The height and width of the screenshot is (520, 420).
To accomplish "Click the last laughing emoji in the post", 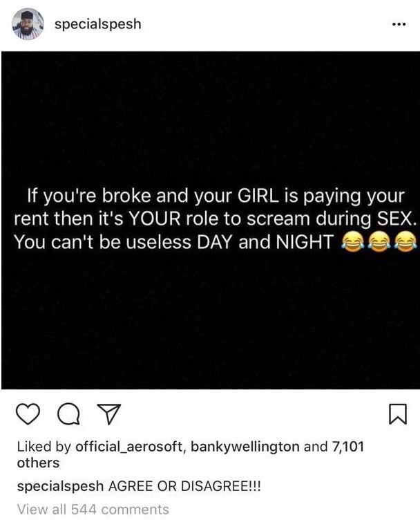I will click(x=406, y=242).
